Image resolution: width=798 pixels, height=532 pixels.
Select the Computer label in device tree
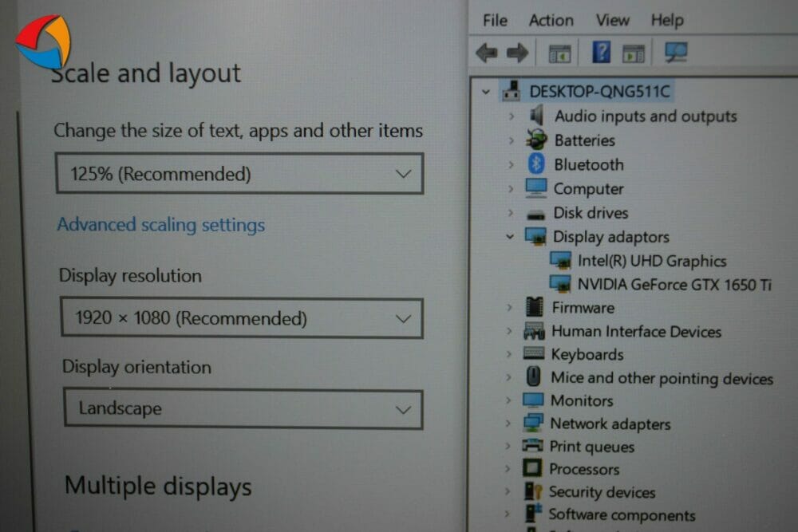[588, 189]
